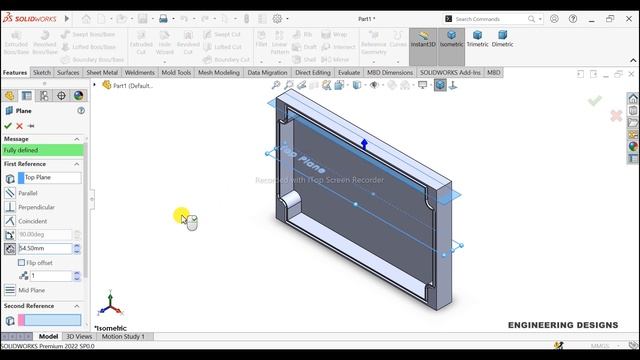Click the home icon in top toolbar
640x360 pixels.
(86, 19)
